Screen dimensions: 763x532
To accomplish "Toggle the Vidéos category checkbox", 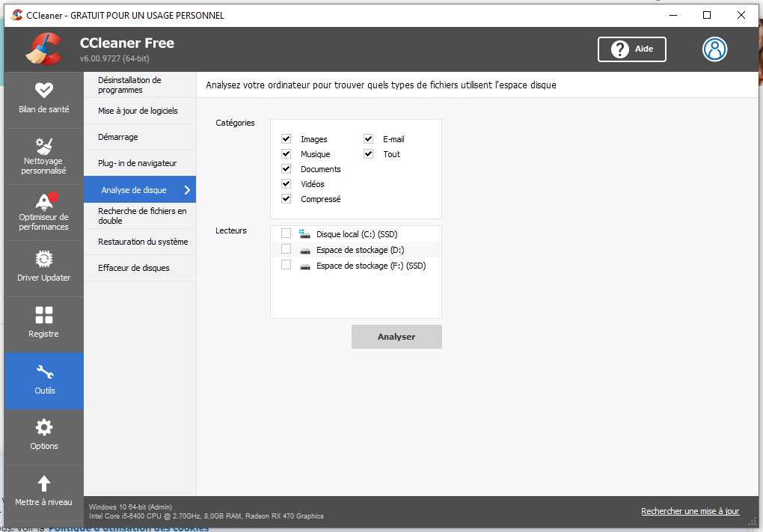I will coord(286,184).
